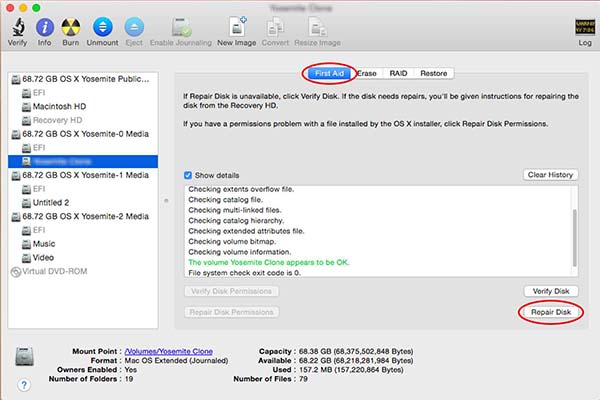
Task: Click the Burn toolbar icon
Action: pos(72,28)
